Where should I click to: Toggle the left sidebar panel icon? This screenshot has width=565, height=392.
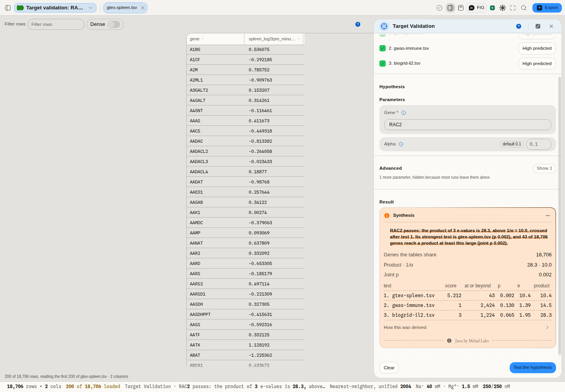(8, 8)
